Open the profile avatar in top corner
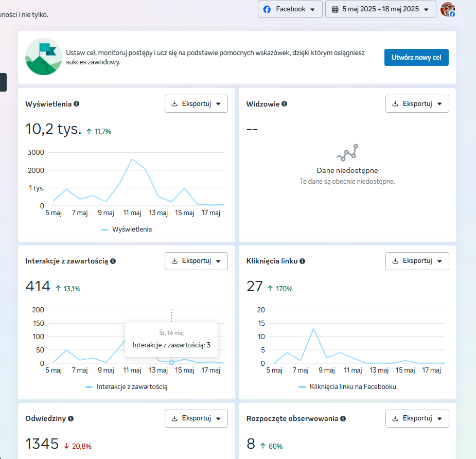 coord(448,9)
